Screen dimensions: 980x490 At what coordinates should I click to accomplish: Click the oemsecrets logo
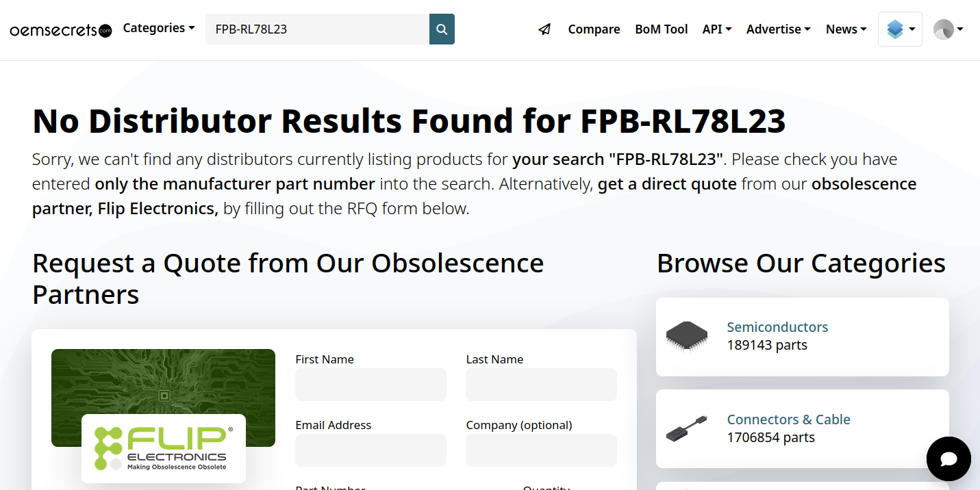coord(60,30)
